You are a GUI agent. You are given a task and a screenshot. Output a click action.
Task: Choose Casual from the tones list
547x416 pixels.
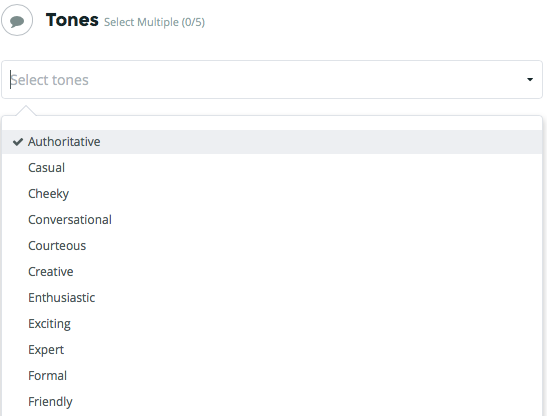coord(272,168)
